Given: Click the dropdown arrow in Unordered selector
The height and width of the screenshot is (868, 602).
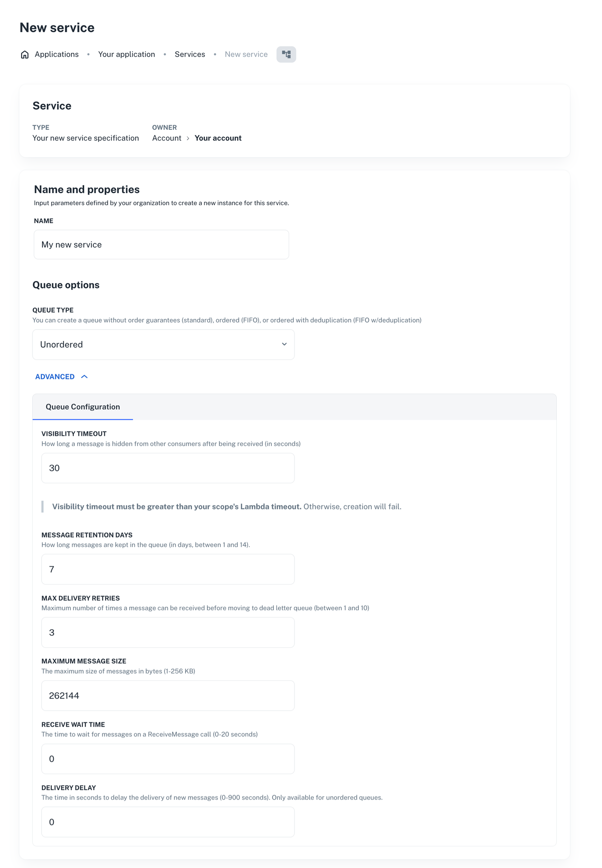Looking at the screenshot, I should (x=284, y=344).
